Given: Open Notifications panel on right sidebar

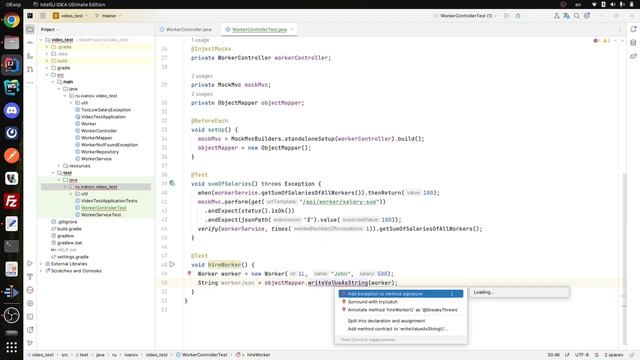Looking at the screenshot, I should tap(633, 29).
